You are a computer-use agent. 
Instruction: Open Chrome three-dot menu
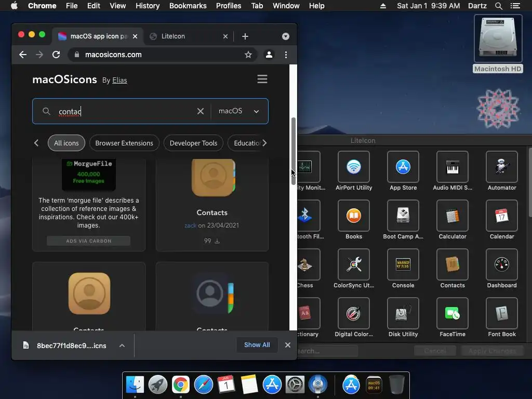(x=286, y=55)
